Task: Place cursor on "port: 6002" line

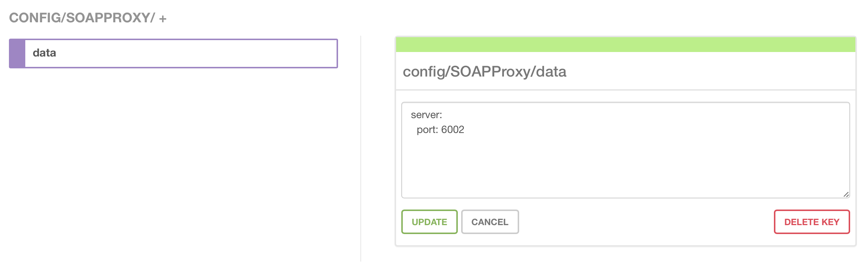Action: click(440, 130)
